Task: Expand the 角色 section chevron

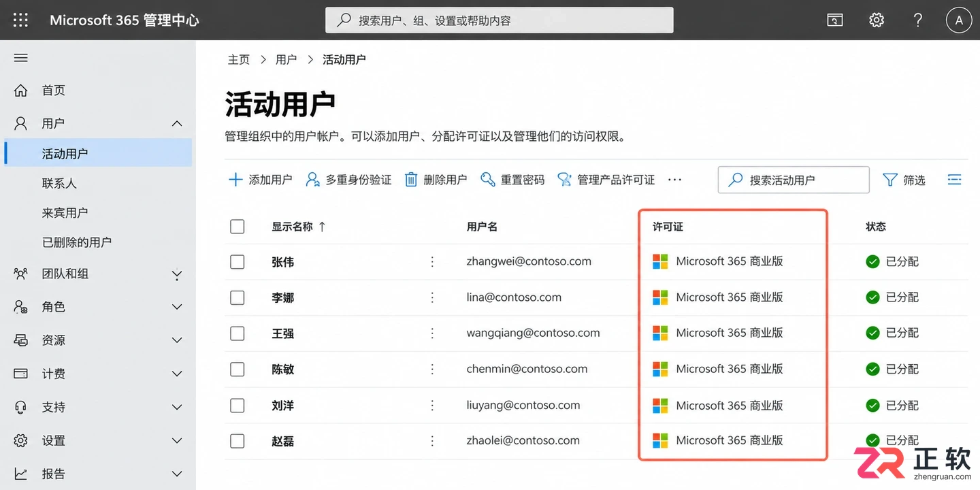Action: tap(177, 307)
